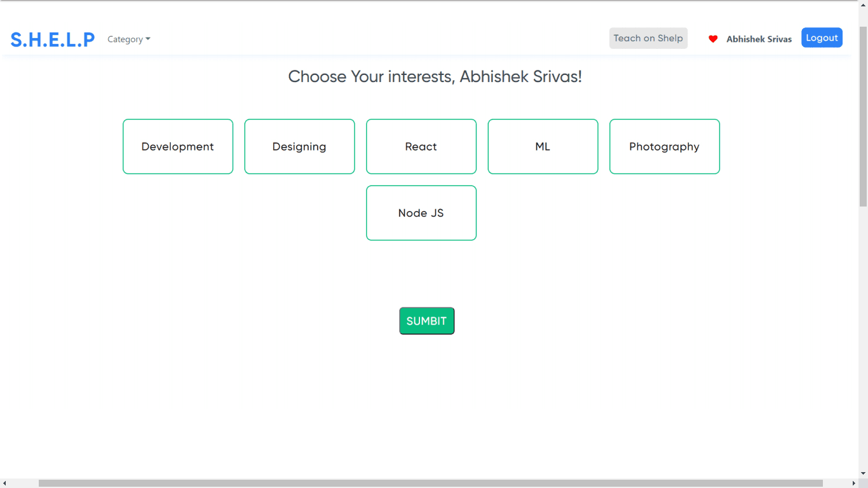868x488 pixels.
Task: Toggle the React interest card
Action: 421,146
